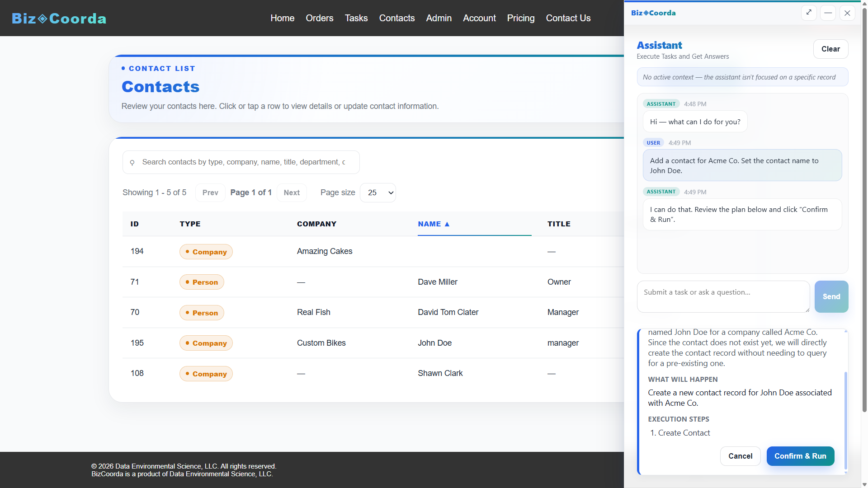Click the Person badge in row 70

(202, 313)
